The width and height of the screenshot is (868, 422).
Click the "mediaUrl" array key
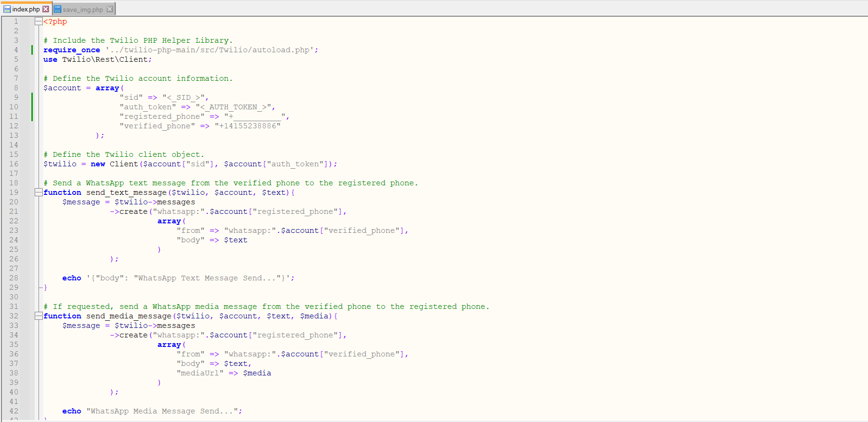[200, 373]
